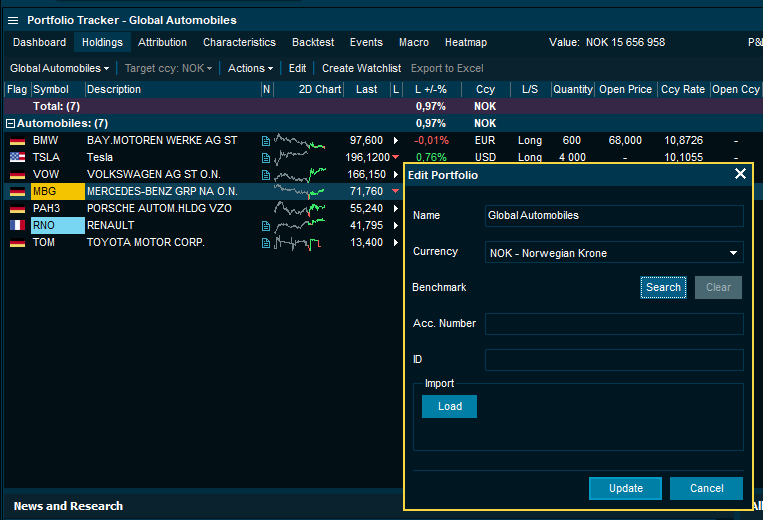Viewport: 763px width, 520px height.
Task: Click the Update button
Action: [x=625, y=488]
